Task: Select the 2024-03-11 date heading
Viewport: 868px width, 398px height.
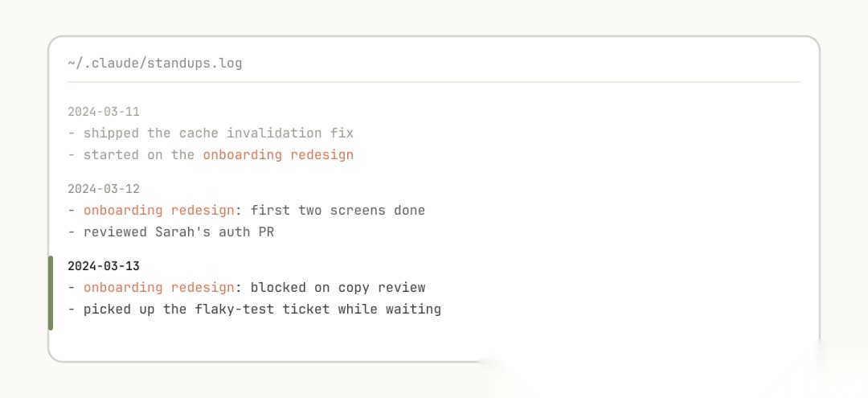Action: [x=104, y=112]
